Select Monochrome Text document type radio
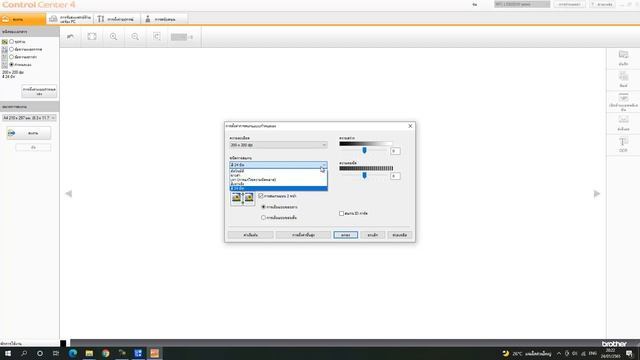The width and height of the screenshot is (640, 360). pyautogui.click(x=11, y=57)
